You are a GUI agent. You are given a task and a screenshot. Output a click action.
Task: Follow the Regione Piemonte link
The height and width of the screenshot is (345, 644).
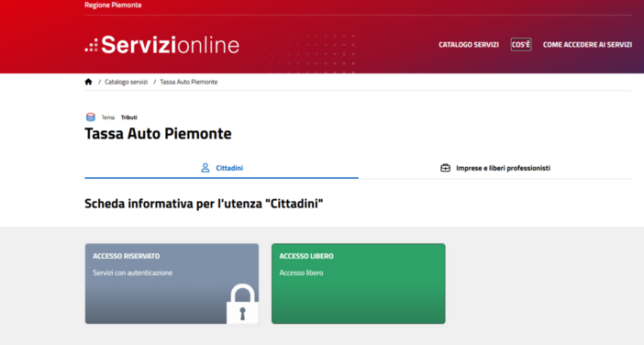coord(113,5)
